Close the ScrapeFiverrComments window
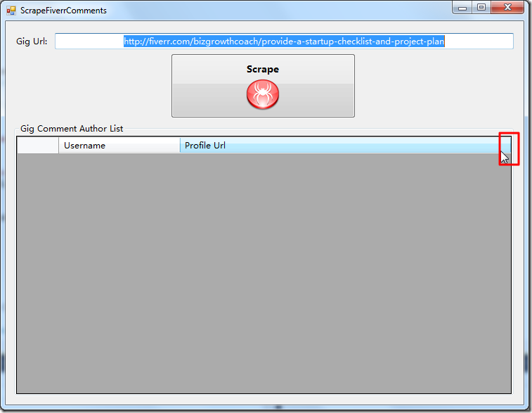Viewport: 532px width, 413px height. click(x=507, y=7)
